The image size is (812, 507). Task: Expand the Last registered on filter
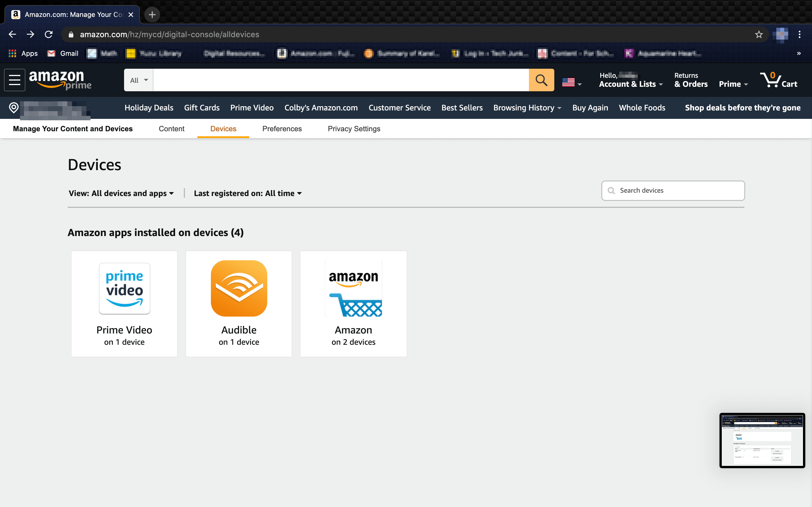(x=248, y=194)
